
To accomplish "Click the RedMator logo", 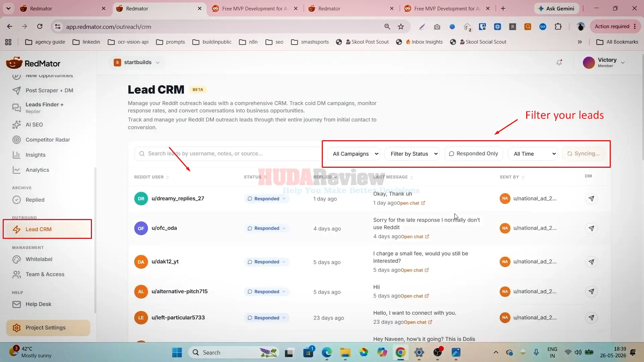I will point(33,63).
